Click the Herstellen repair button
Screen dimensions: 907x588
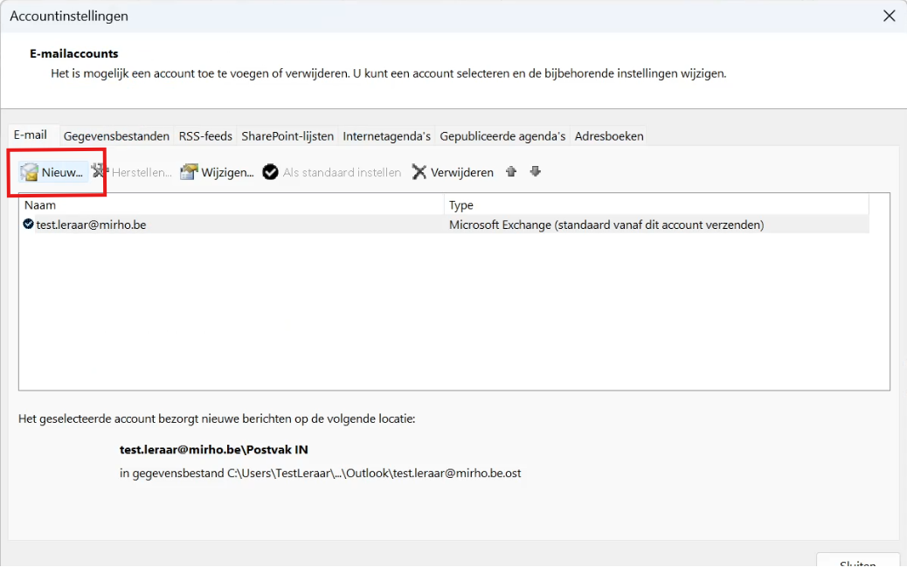[x=132, y=172]
